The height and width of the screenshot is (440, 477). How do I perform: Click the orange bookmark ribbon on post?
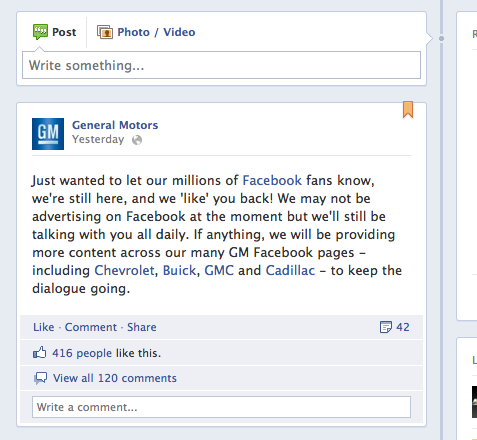coord(408,110)
